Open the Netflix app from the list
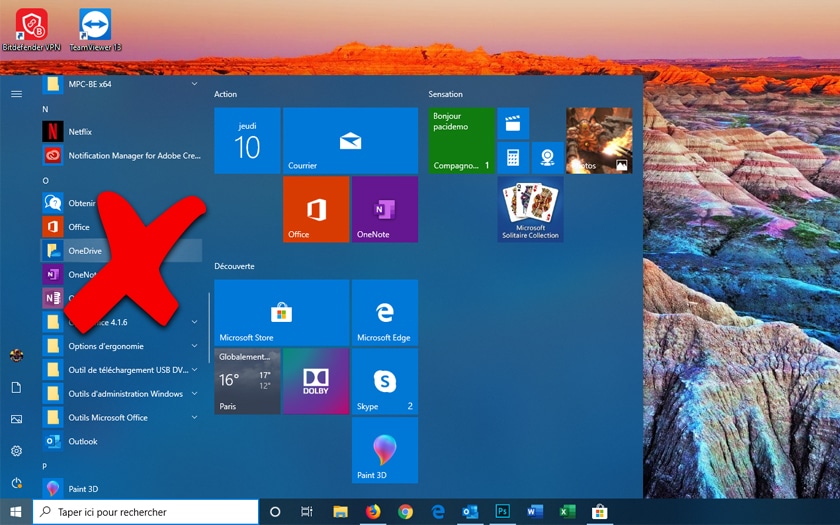 point(80,132)
